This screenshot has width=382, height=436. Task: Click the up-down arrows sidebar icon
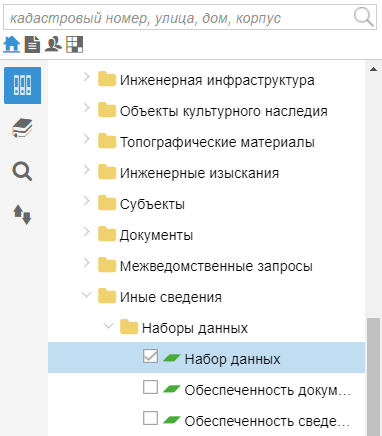pyautogui.click(x=22, y=214)
